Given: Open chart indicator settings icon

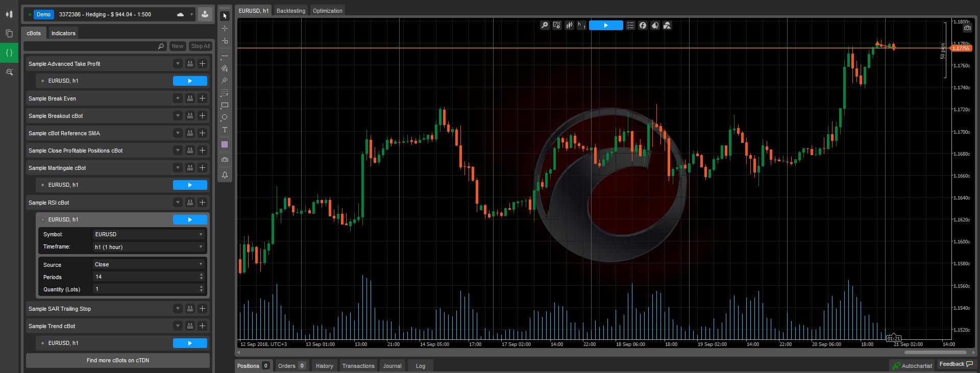Looking at the screenshot, I should coord(557,25).
